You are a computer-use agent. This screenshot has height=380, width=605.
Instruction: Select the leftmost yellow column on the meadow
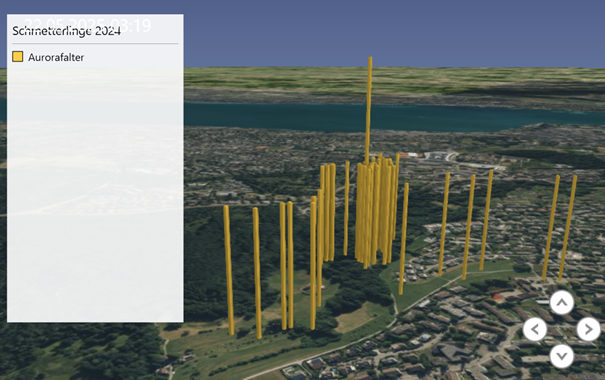click(x=228, y=270)
